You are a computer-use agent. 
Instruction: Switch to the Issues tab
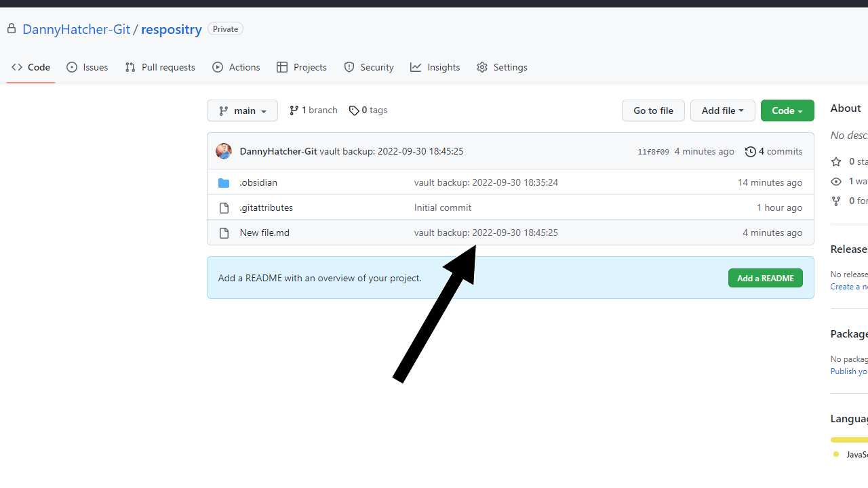tap(87, 67)
